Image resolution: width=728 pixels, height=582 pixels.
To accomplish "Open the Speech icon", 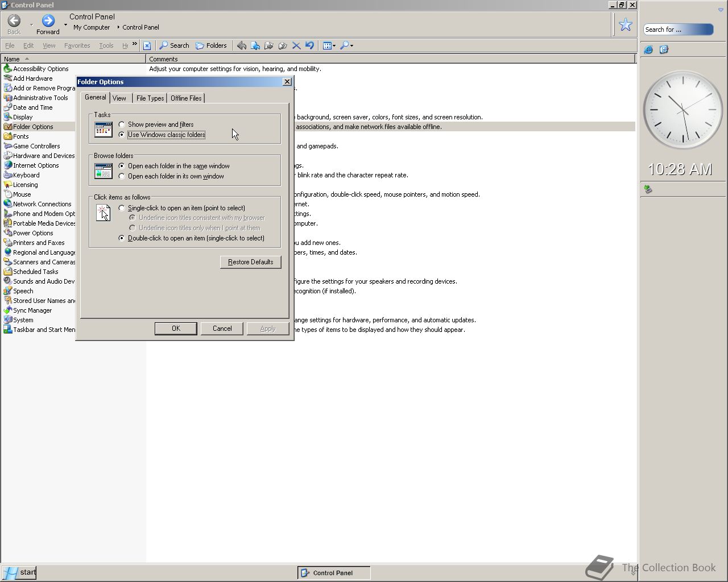I will (8, 291).
